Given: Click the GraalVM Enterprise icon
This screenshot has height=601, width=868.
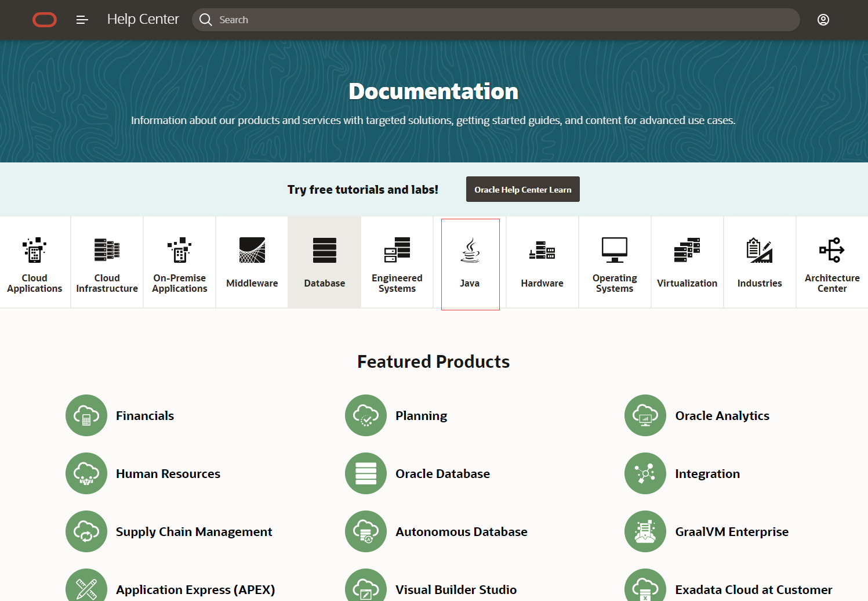Looking at the screenshot, I should 645,531.
